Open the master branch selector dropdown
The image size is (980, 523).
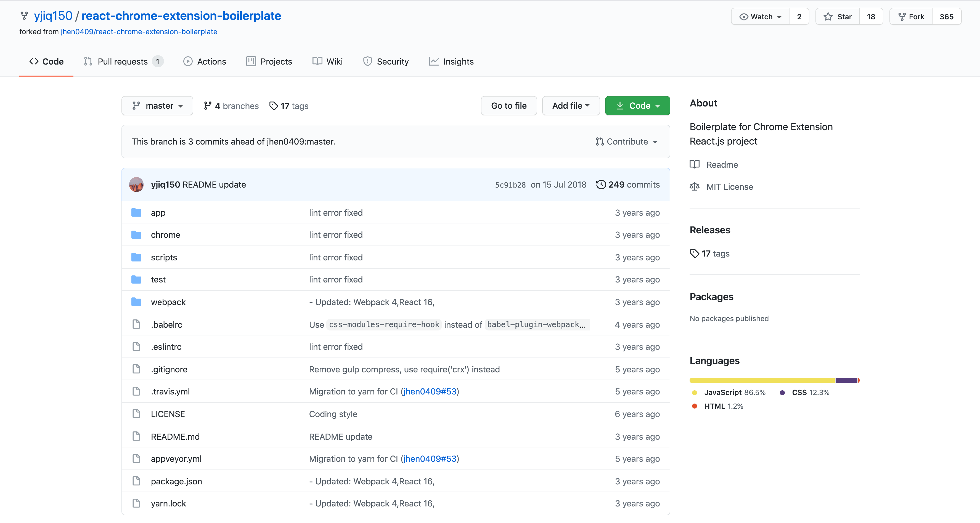coord(157,106)
